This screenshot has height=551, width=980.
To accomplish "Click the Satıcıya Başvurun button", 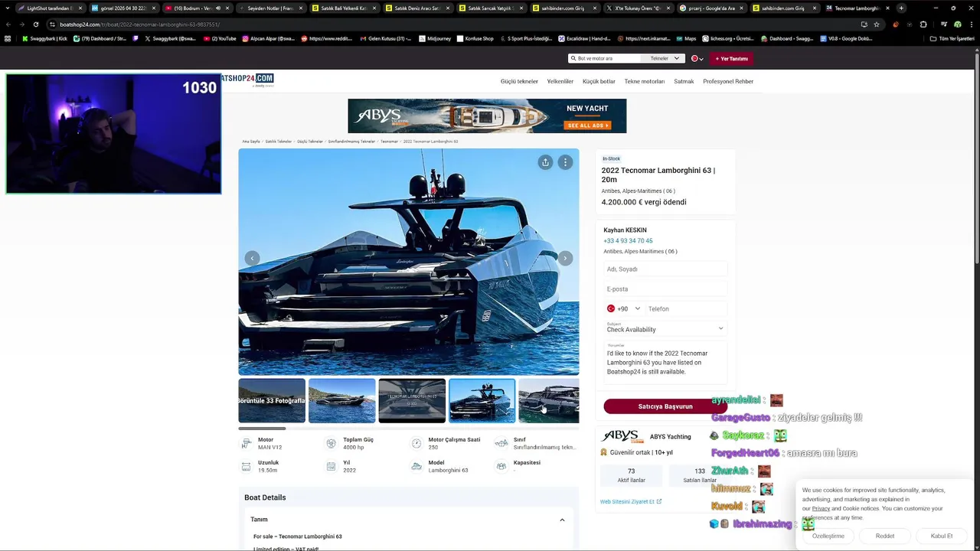I will [x=665, y=406].
